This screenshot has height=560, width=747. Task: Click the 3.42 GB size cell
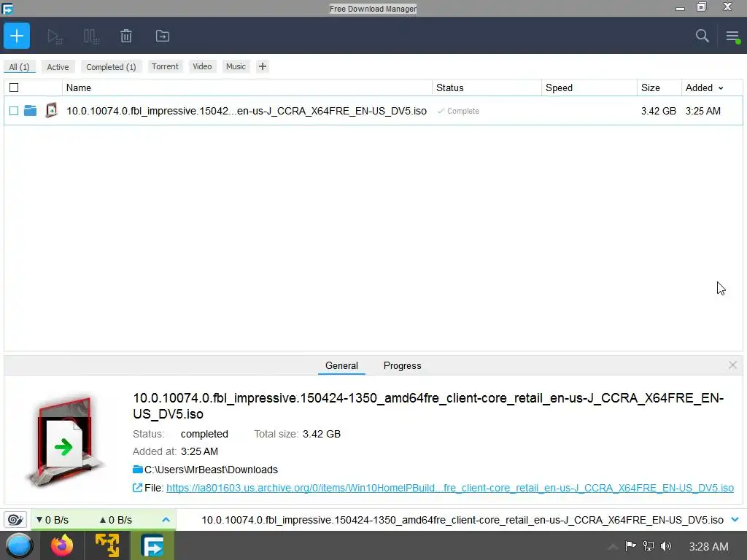pyautogui.click(x=659, y=111)
